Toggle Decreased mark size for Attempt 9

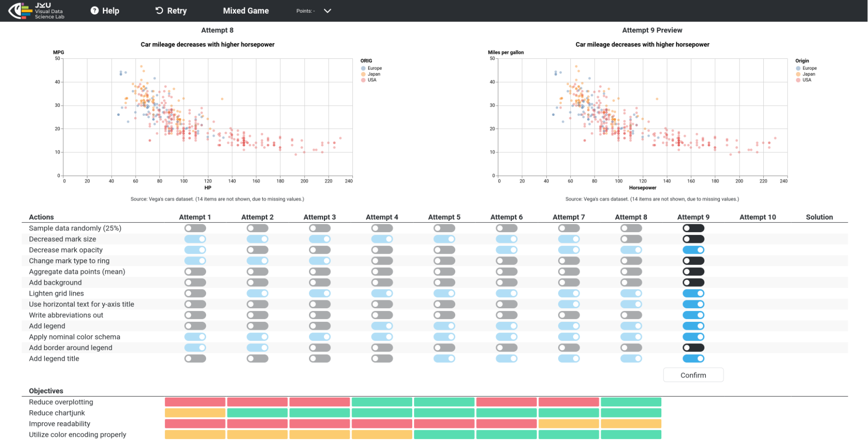click(x=693, y=239)
